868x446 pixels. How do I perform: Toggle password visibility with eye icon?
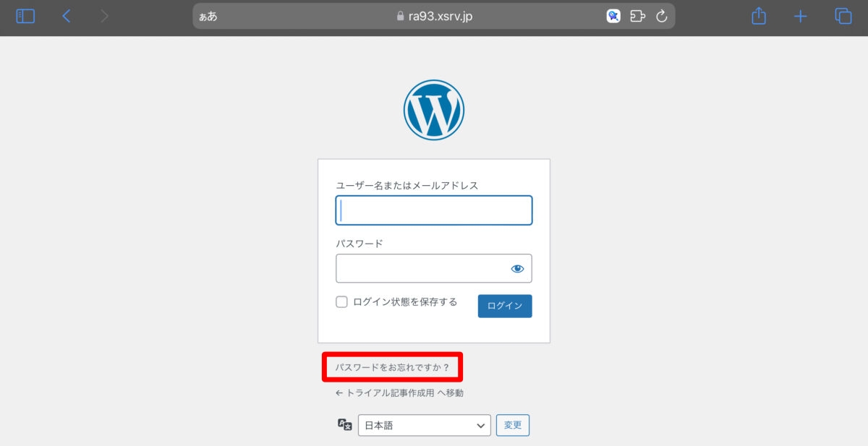(x=517, y=268)
